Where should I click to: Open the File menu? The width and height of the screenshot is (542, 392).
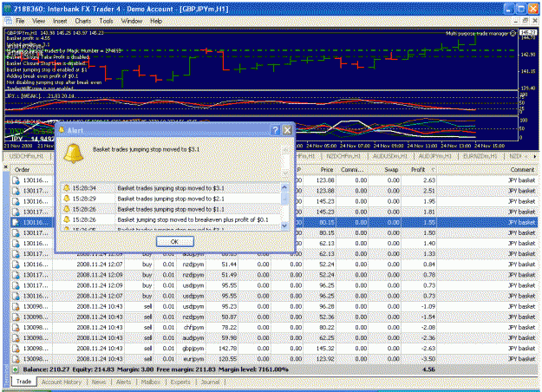[20, 21]
